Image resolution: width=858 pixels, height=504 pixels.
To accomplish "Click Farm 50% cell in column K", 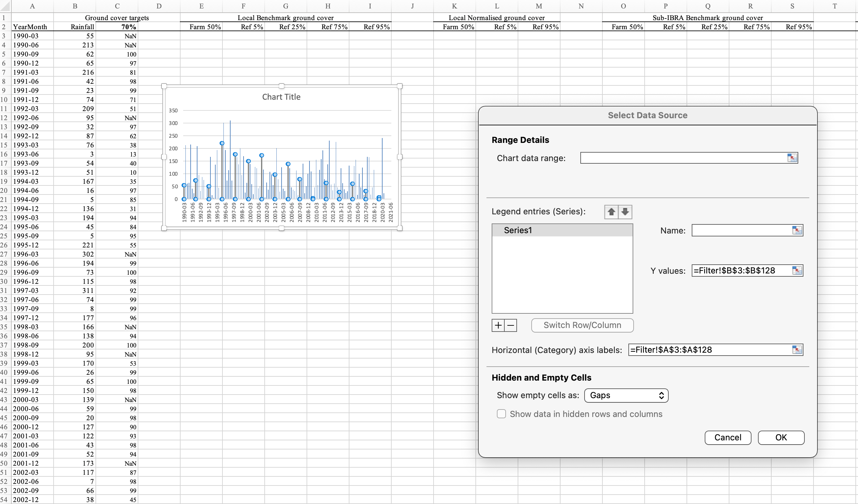I will point(455,27).
